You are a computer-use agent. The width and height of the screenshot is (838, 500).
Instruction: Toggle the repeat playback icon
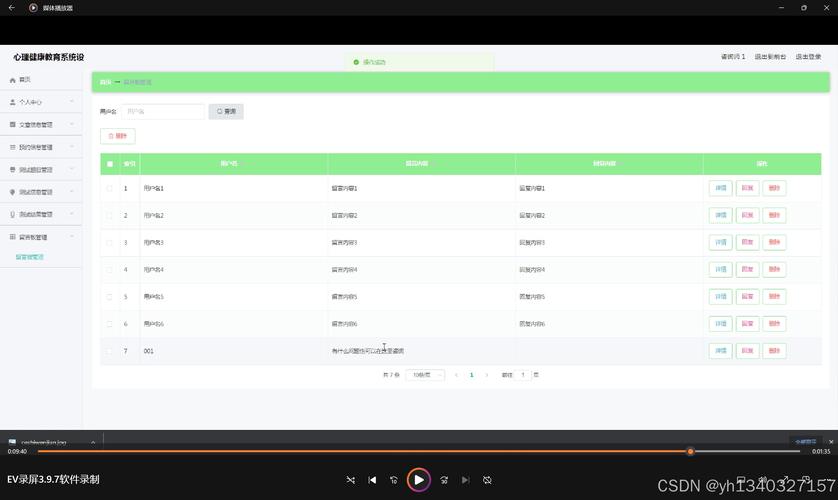(487, 480)
